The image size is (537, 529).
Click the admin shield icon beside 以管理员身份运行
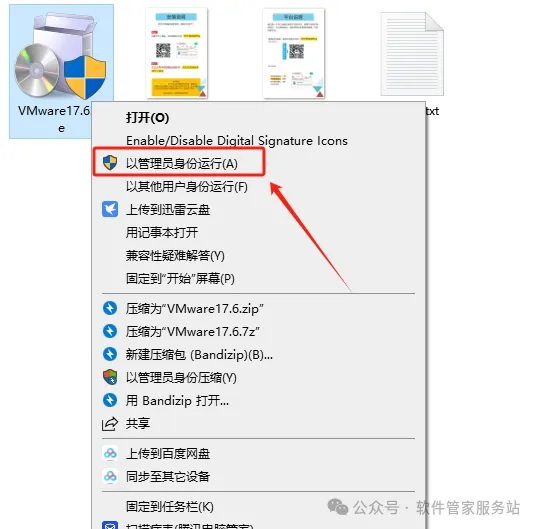pos(110,163)
